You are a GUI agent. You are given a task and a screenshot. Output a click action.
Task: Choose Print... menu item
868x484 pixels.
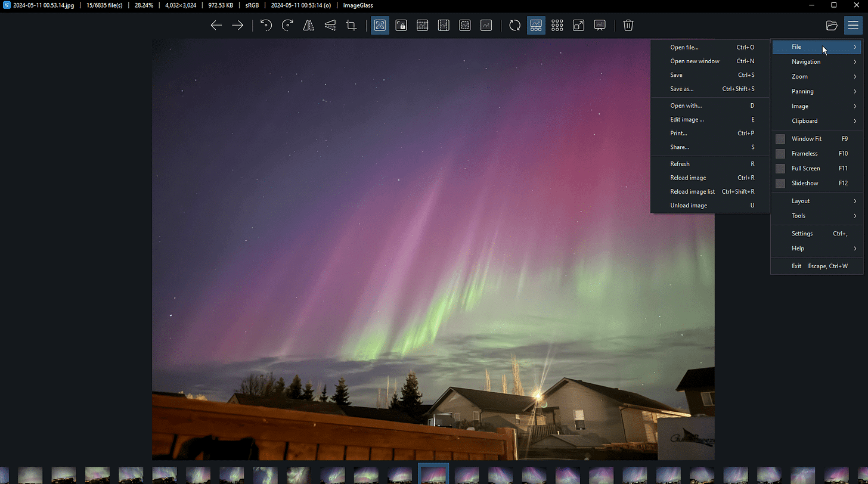click(710, 134)
